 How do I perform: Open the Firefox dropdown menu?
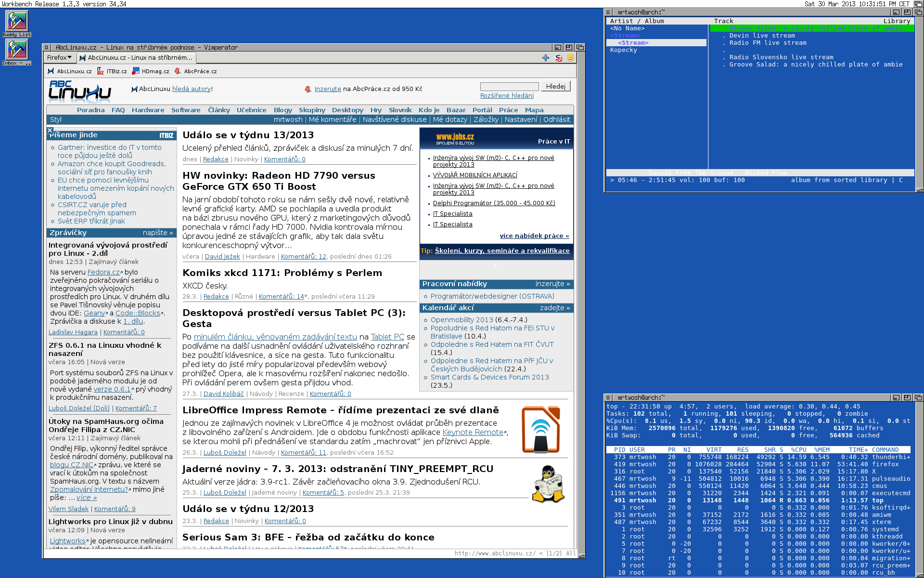[60, 58]
